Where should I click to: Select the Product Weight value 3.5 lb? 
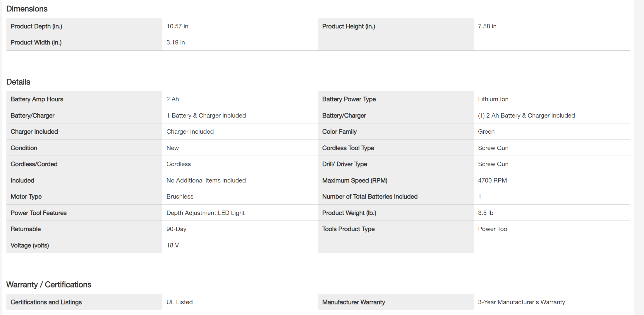pyautogui.click(x=485, y=213)
